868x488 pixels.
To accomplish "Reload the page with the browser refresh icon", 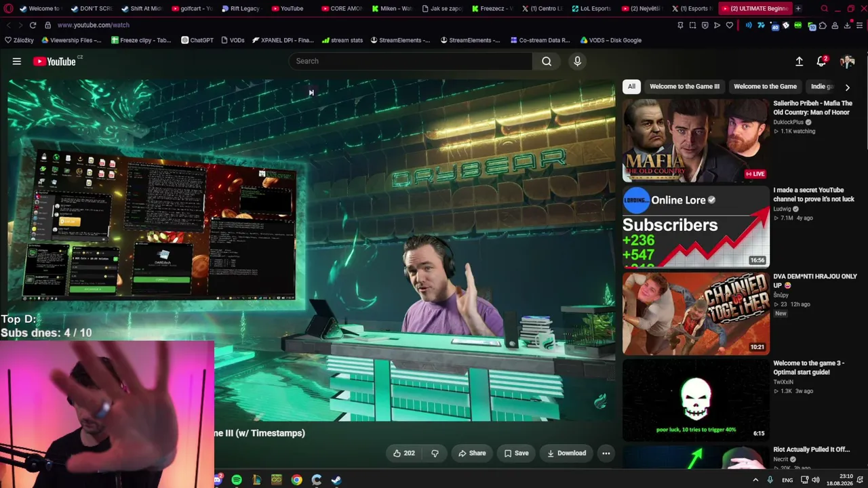I will [x=33, y=25].
